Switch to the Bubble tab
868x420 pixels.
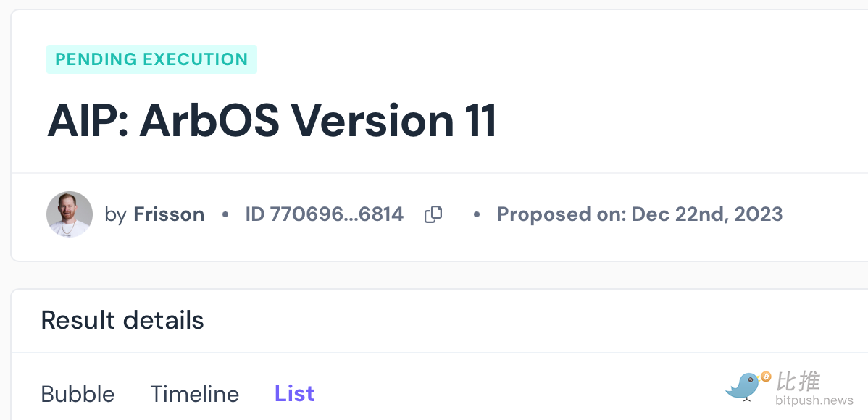[x=78, y=394]
